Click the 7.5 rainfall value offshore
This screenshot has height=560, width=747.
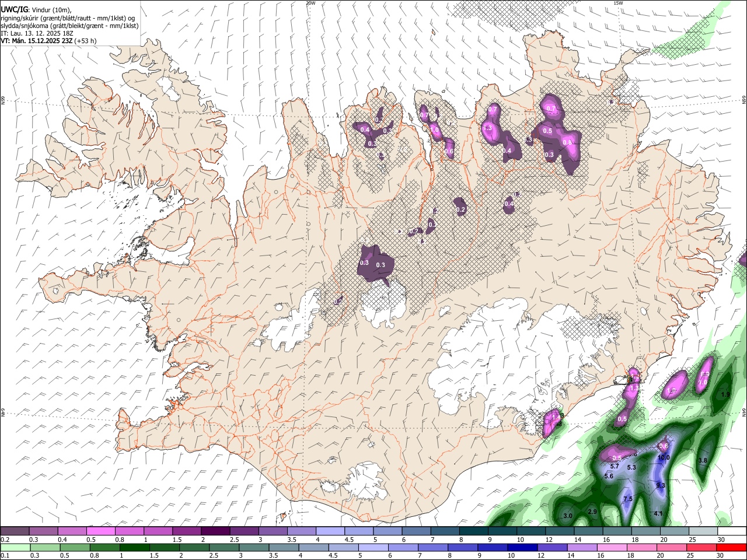pyautogui.click(x=628, y=499)
